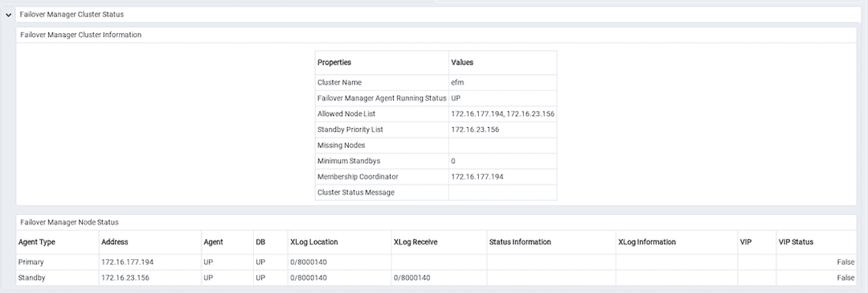The width and height of the screenshot is (868, 293).
Task: Select the value 172.16.177.194, 172.16.23.156
Action: 502,113
